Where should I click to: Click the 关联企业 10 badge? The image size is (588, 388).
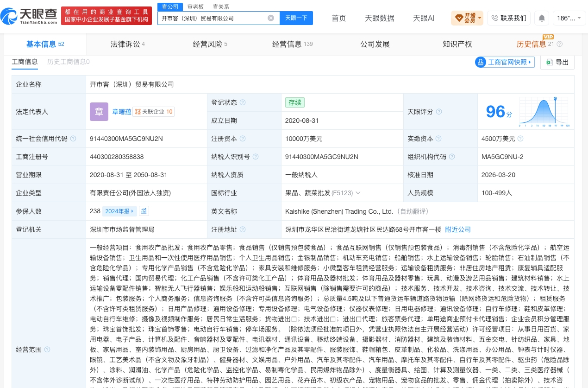coord(154,112)
